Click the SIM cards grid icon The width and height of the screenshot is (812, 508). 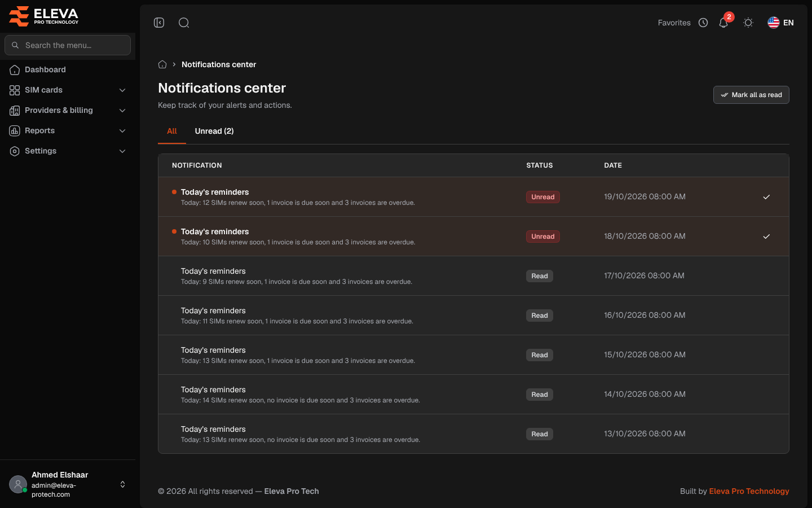pos(15,90)
